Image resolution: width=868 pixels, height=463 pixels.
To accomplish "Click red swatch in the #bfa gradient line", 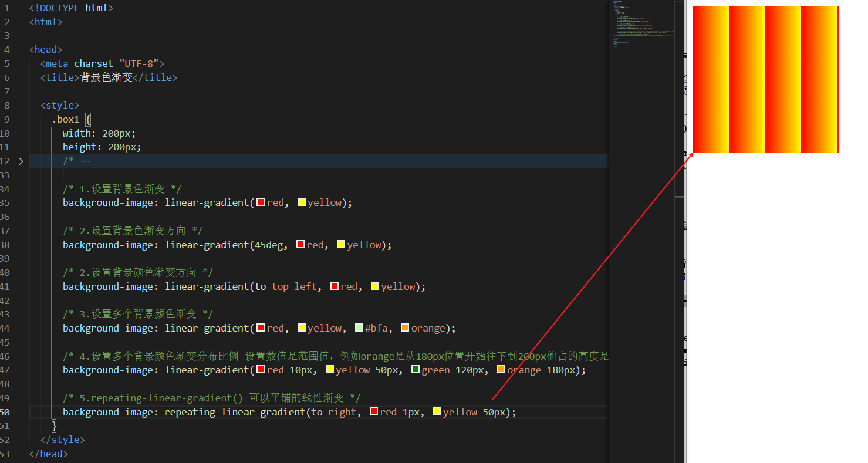I will (261, 328).
